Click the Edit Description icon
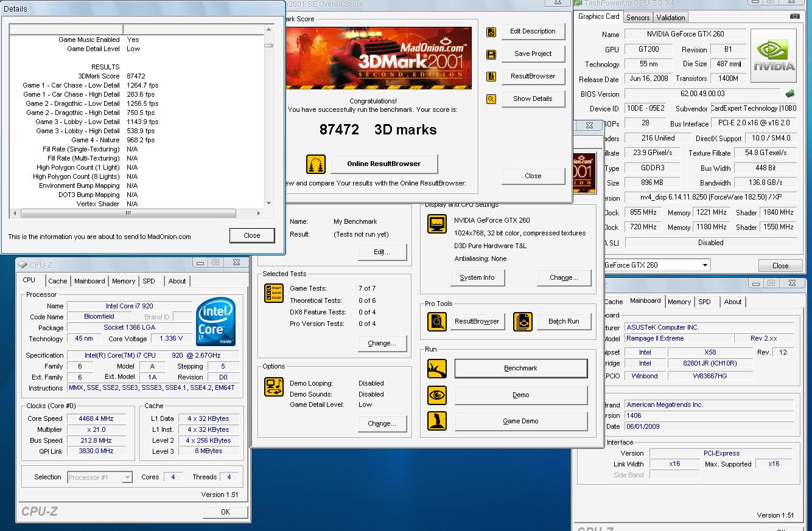The width and height of the screenshot is (812, 531). [491, 32]
